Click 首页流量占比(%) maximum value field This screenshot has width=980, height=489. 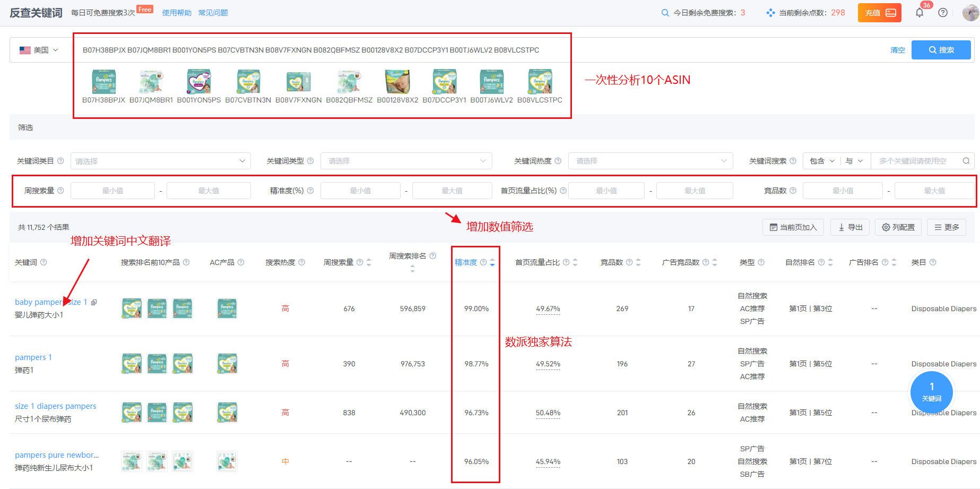click(695, 191)
